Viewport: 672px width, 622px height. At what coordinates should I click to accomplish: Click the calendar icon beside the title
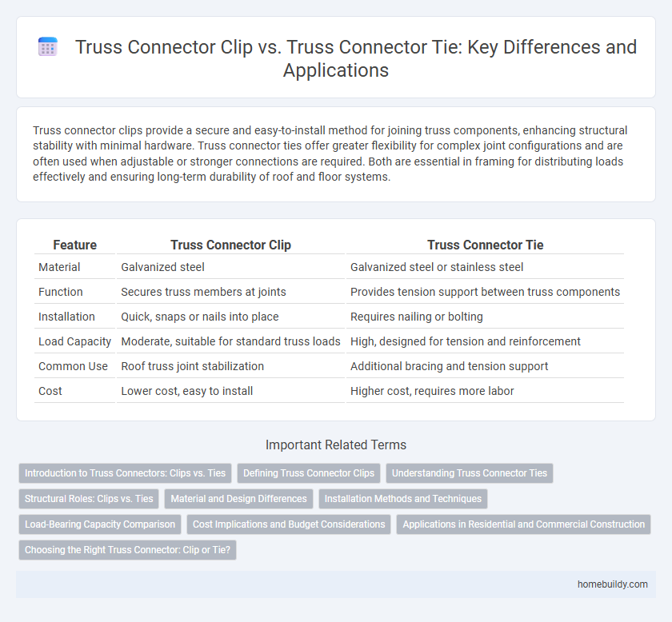click(x=47, y=46)
